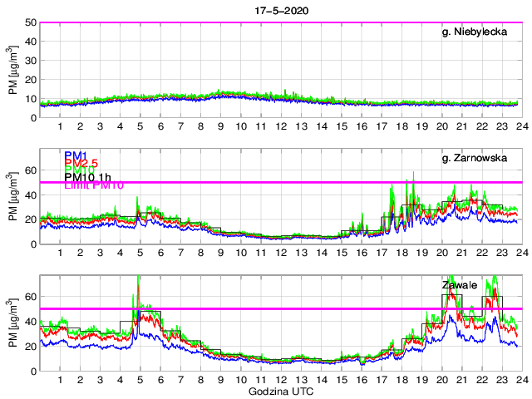Screen dimensions: 532x399
Task: Click hour 5 tick on top plot
Action: coord(140,127)
